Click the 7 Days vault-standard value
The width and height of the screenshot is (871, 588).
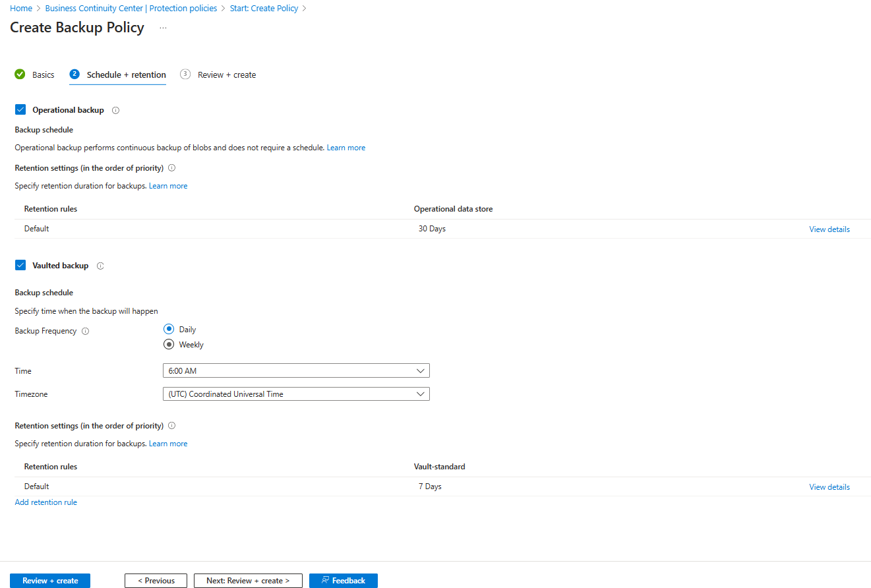point(430,486)
